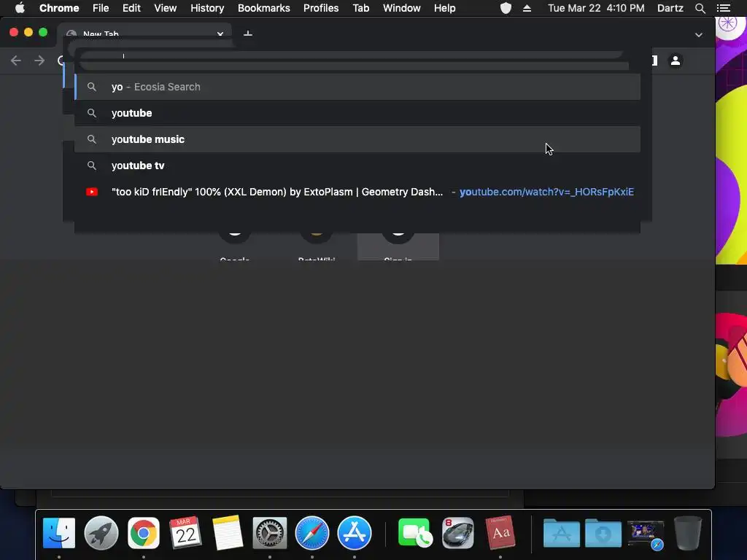
Task: Open the Chrome application menu
Action: coord(59,8)
